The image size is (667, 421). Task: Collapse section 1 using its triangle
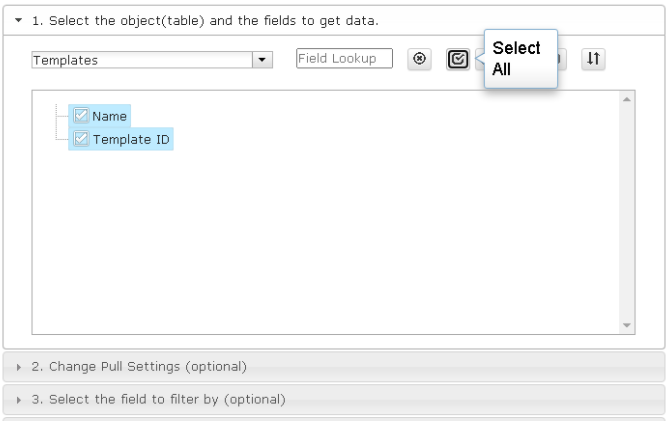(x=18, y=20)
